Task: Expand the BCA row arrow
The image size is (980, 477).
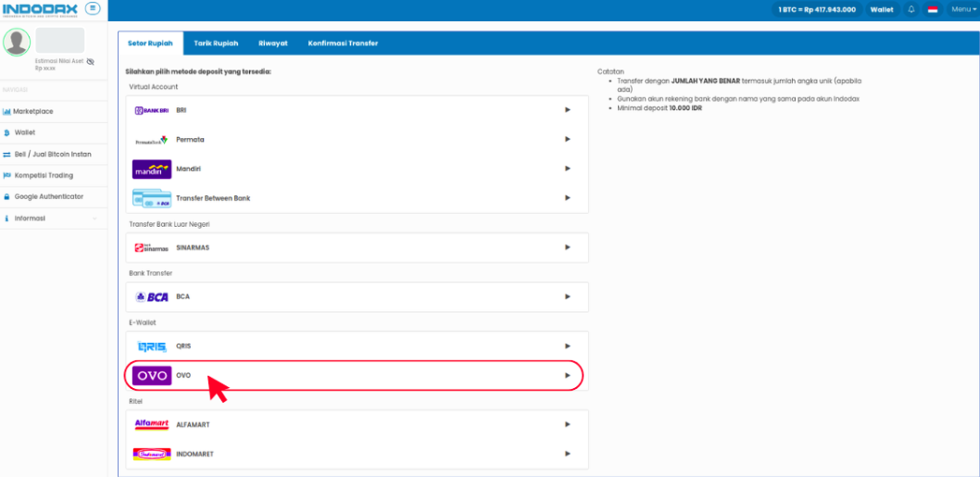Action: (x=568, y=296)
